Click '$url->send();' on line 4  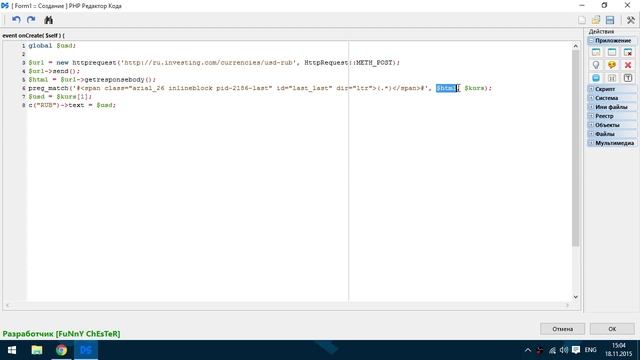pos(54,71)
